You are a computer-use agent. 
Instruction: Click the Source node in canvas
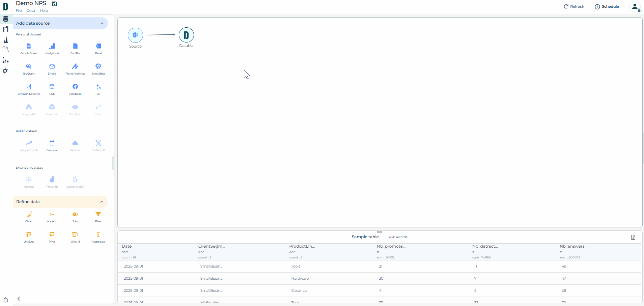135,35
